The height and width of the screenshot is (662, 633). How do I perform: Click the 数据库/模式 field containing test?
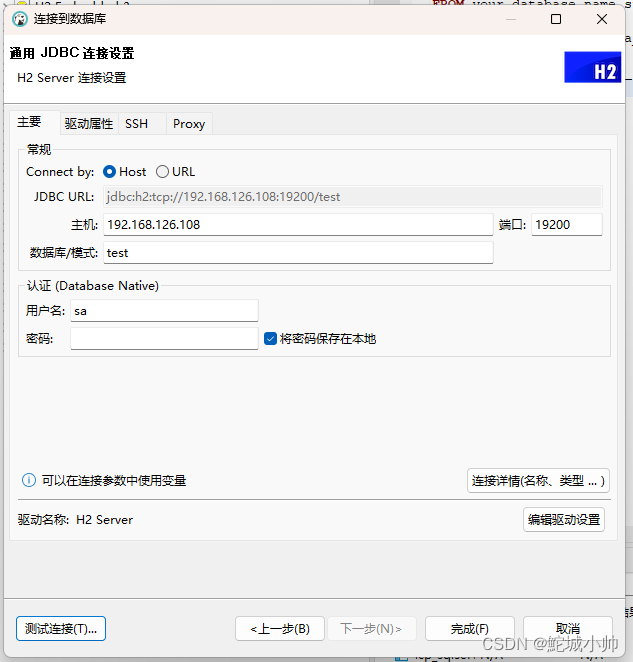298,253
